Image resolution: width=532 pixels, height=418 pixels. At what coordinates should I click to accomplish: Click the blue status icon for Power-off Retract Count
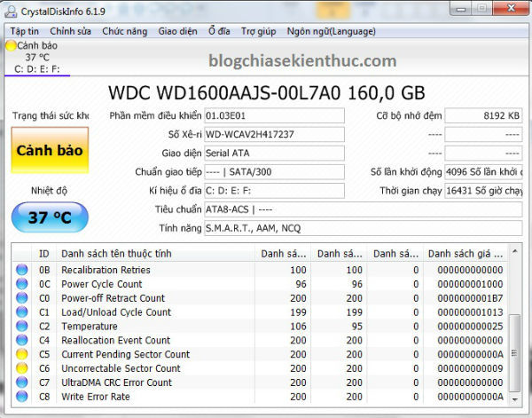click(21, 298)
